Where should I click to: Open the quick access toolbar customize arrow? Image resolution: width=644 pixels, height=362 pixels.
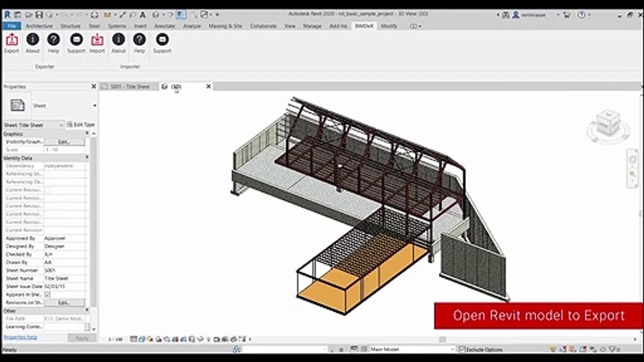pyautogui.click(x=217, y=15)
